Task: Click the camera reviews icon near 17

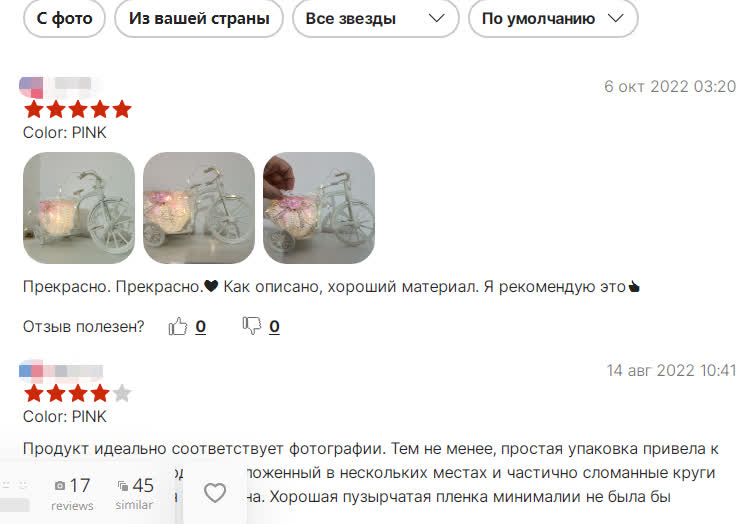Action: click(60, 486)
